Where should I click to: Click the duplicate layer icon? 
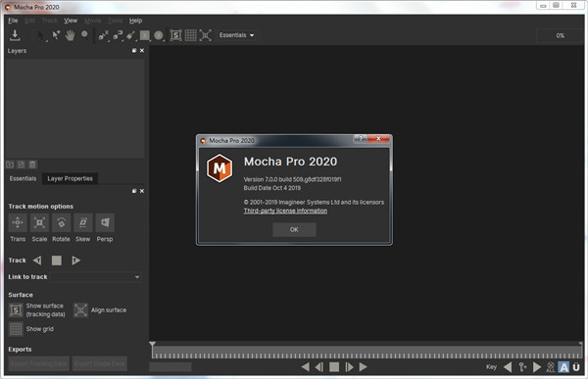[x=22, y=165]
